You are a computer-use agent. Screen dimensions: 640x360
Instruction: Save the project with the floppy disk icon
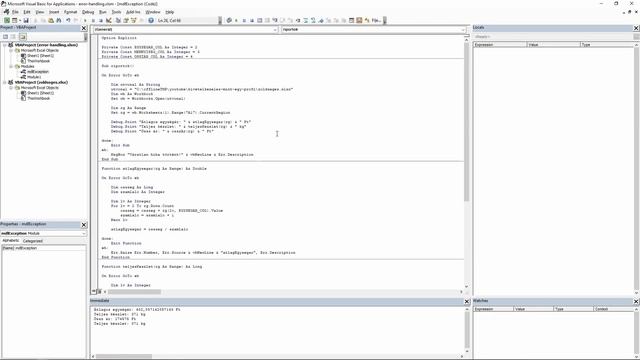point(26,20)
